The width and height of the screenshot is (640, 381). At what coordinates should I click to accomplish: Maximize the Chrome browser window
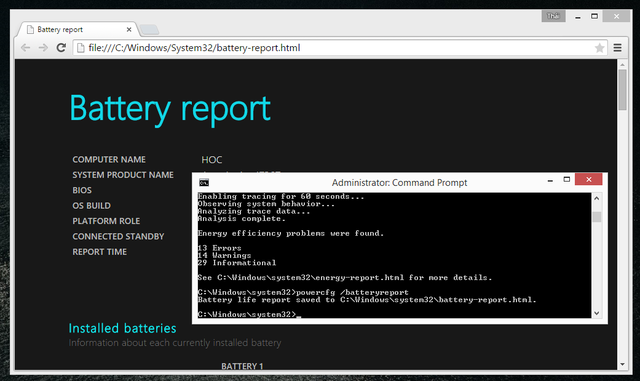pos(594,16)
